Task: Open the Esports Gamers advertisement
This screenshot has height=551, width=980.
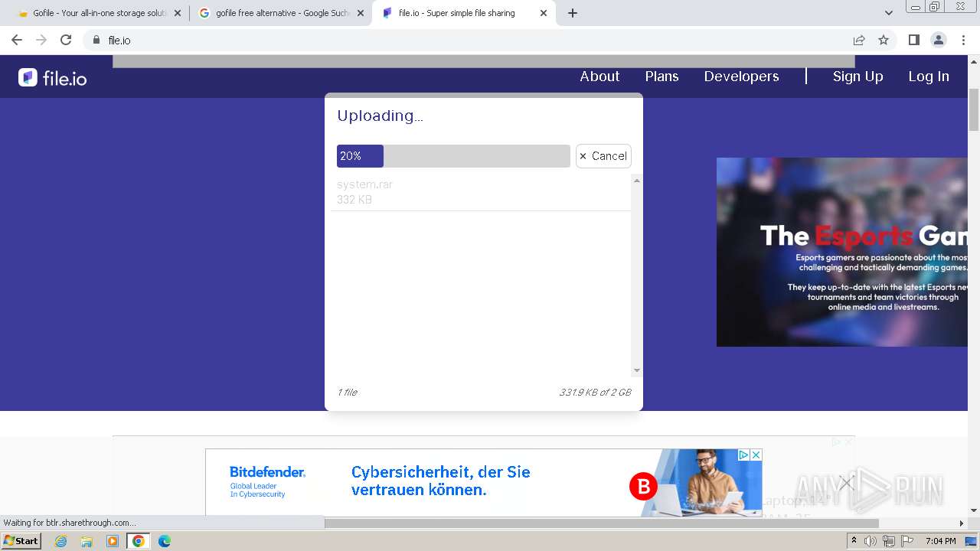Action: point(842,252)
